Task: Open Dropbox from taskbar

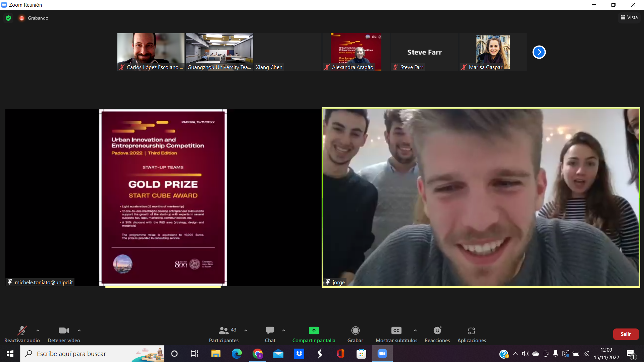Action: tap(299, 354)
